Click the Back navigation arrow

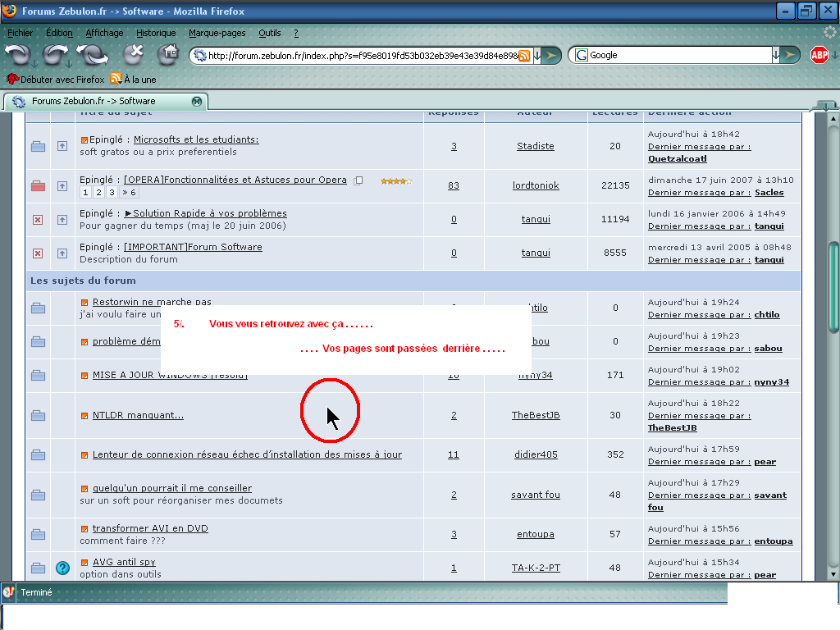pyautogui.click(x=17, y=55)
